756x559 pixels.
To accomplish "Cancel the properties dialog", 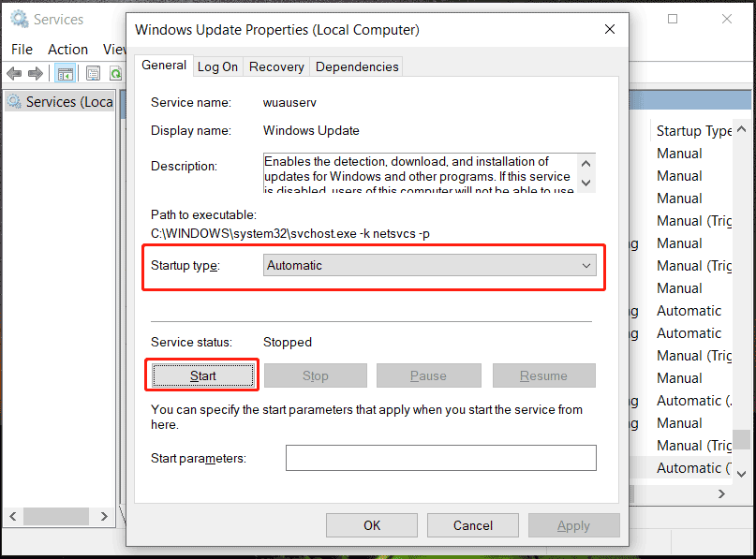I will point(472,524).
